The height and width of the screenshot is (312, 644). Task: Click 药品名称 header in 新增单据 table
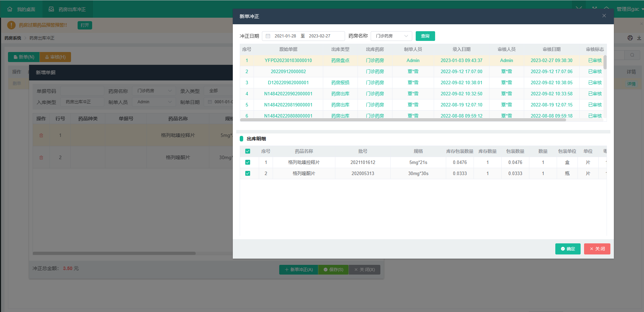pos(178,119)
